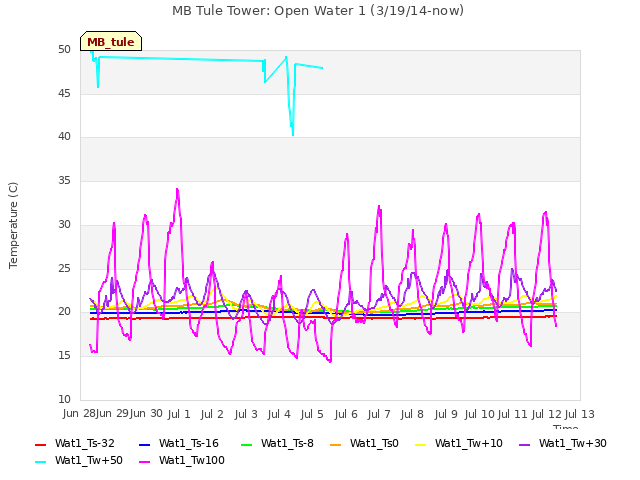Viewport: 640px width, 480px height.
Task: Click the 25 y-axis tick label
Action: pos(64,269)
